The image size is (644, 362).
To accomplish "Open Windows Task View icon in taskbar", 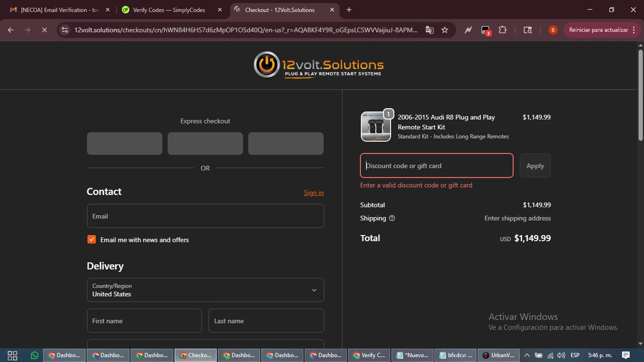I will 12,356.
